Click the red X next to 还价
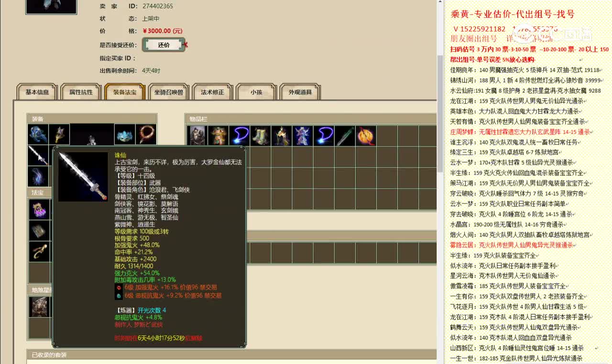Image resolution: width=612 pixels, height=364 pixels. (186, 45)
